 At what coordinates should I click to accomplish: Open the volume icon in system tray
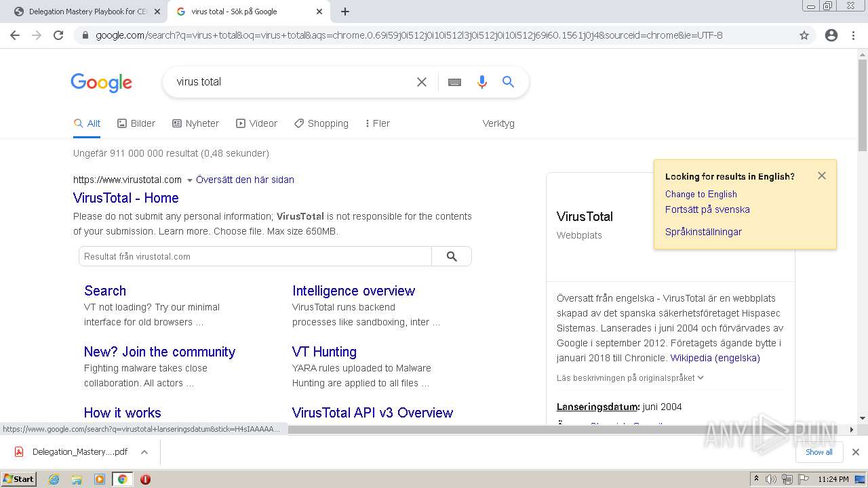[x=772, y=479]
